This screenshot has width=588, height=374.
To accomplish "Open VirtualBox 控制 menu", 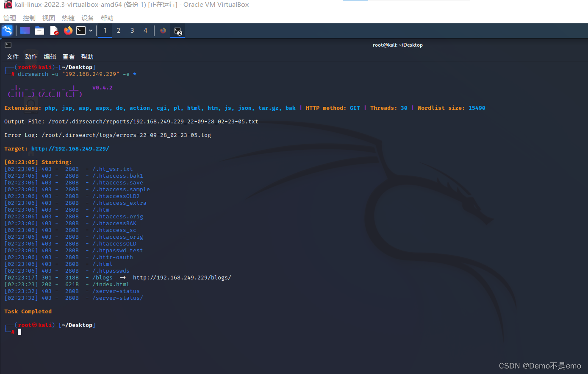I will [29, 18].
